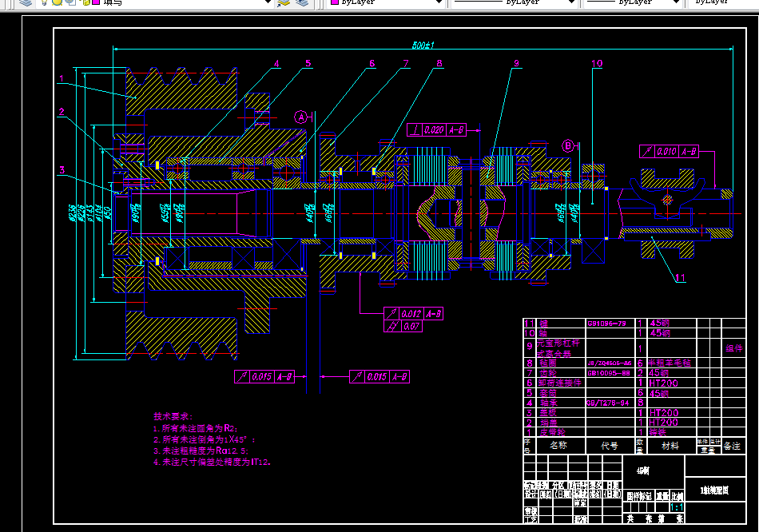Screen dimensions: 759x532
Task: Click the JB/ZQ4606-86 code cell
Action: (610, 363)
